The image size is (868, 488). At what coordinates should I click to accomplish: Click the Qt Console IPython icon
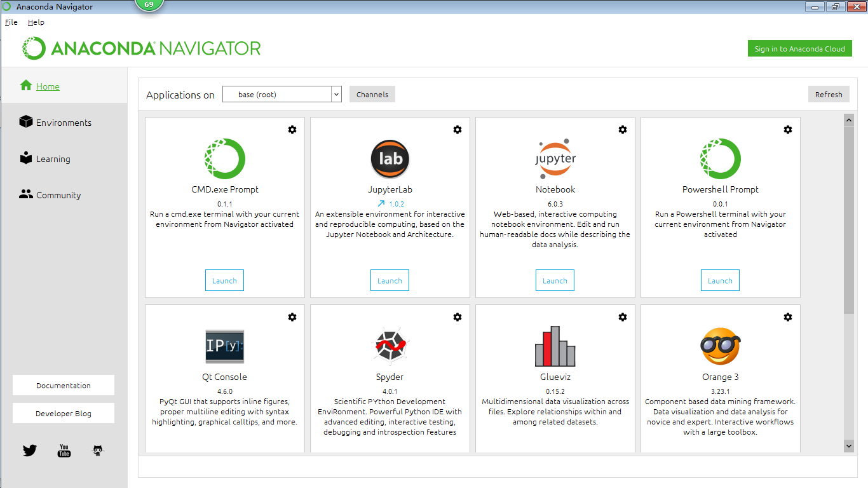coord(225,346)
